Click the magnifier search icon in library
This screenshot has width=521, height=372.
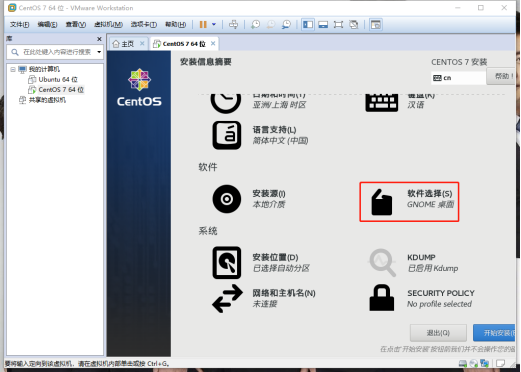pos(15,52)
